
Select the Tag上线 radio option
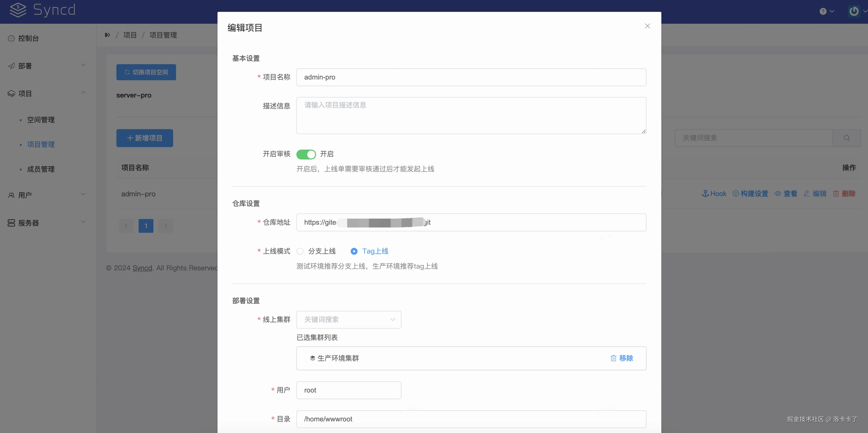[x=354, y=251]
